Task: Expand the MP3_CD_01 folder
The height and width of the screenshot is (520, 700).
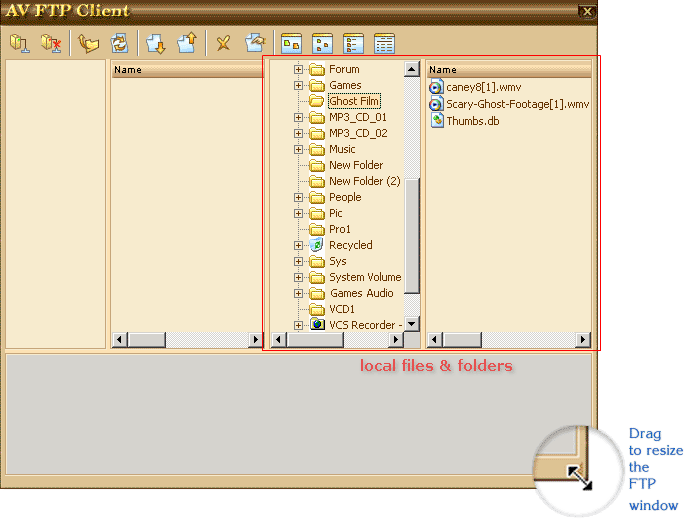Action: coord(298,117)
